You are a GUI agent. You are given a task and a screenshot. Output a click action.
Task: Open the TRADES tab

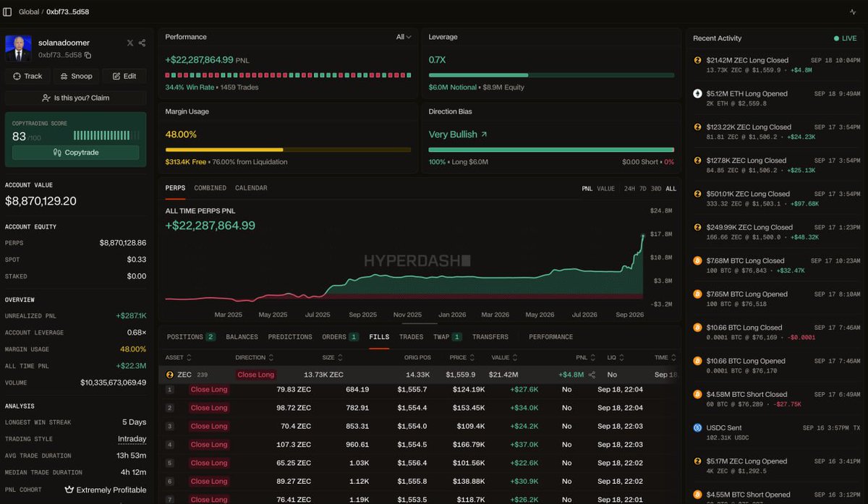click(411, 337)
